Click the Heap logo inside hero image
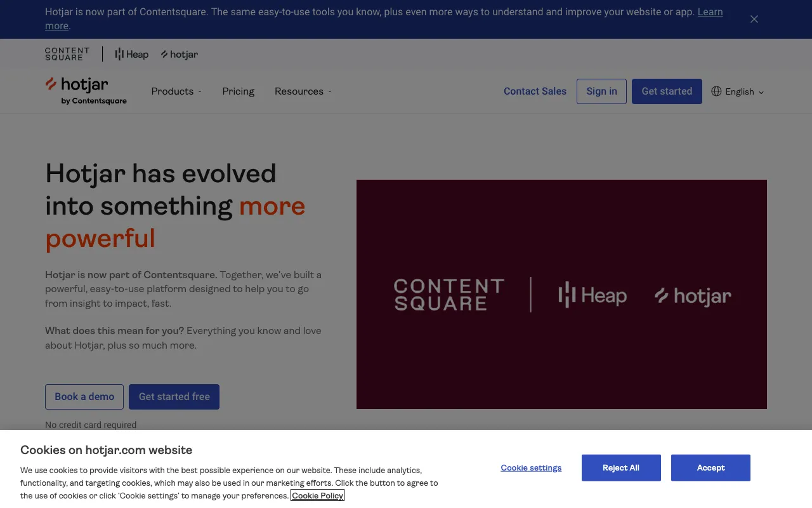Screen dimensions: 812x508 (x=592, y=295)
